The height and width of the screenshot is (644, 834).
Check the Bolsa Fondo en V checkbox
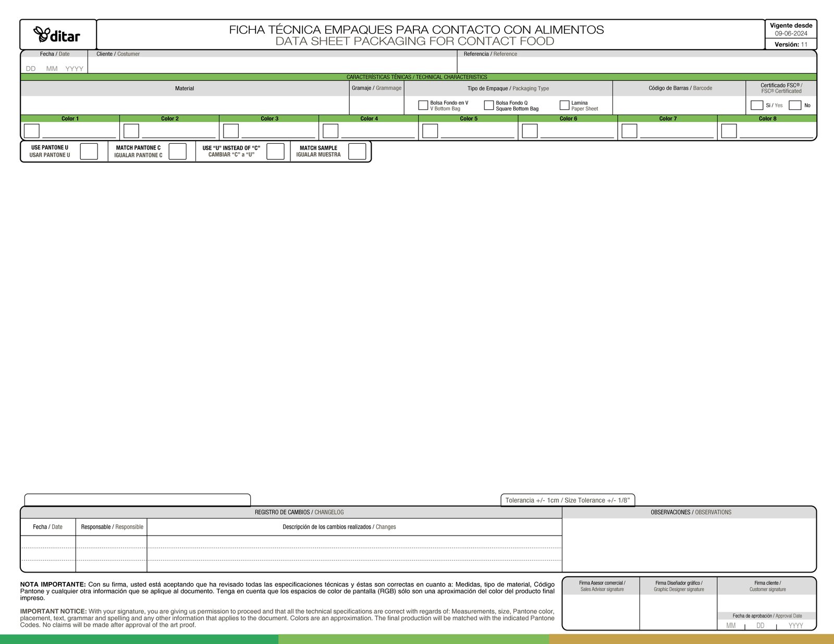[423, 105]
